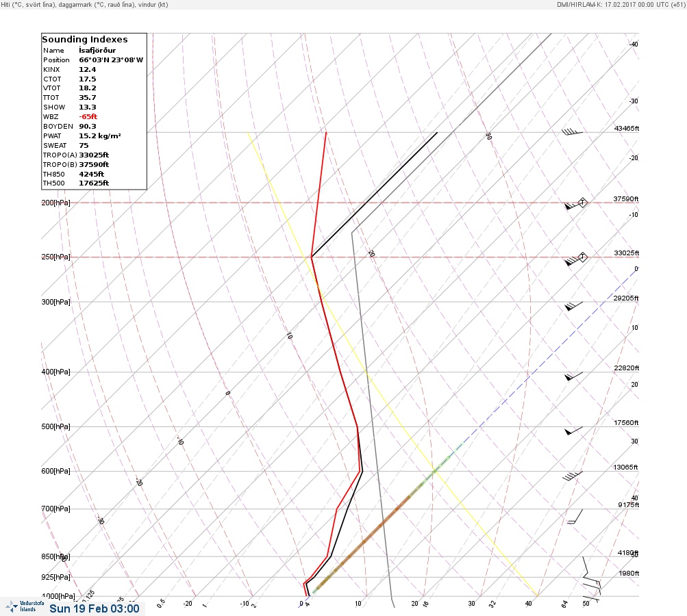Click the 9175ft altitude label

tap(629, 505)
